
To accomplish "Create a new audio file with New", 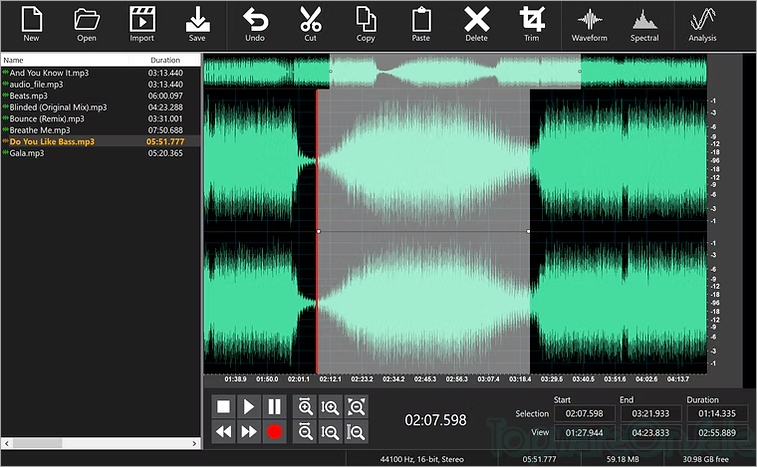I will (x=31, y=24).
